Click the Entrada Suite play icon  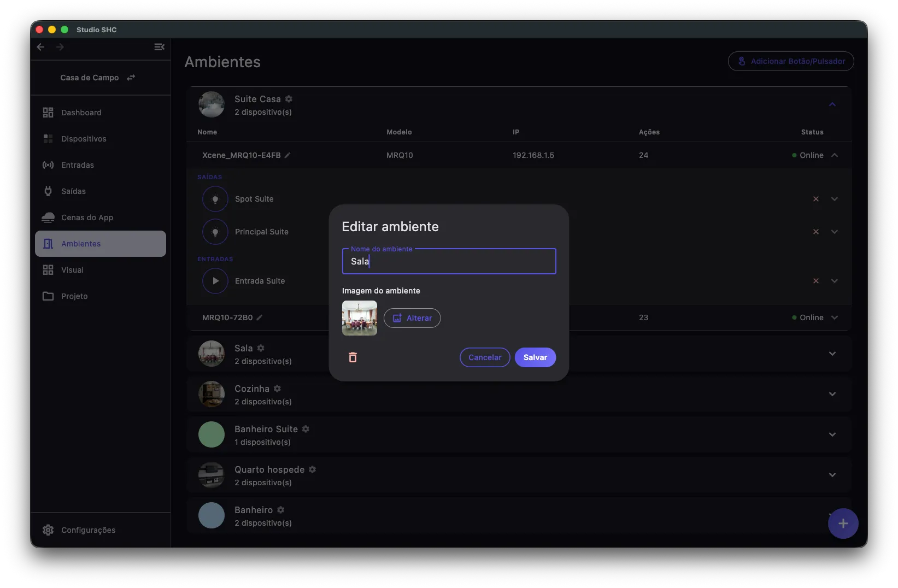click(x=215, y=281)
